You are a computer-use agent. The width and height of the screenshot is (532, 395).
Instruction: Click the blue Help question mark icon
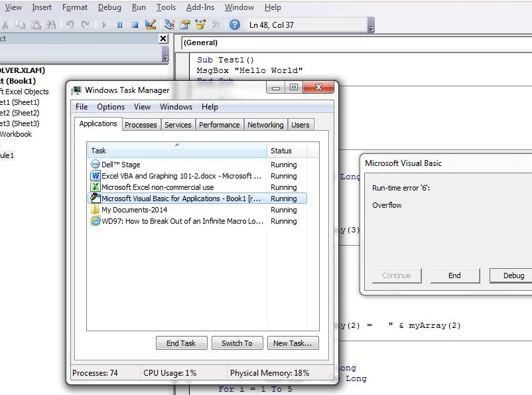tap(234, 25)
